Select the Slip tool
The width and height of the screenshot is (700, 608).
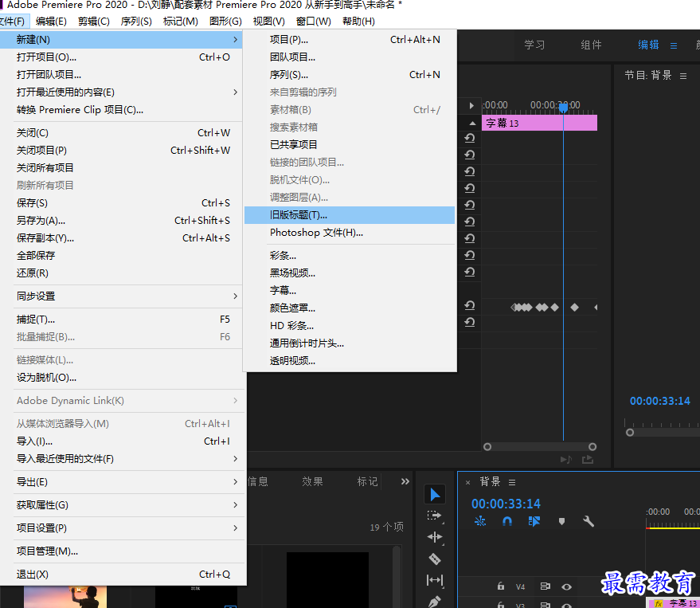tap(434, 580)
